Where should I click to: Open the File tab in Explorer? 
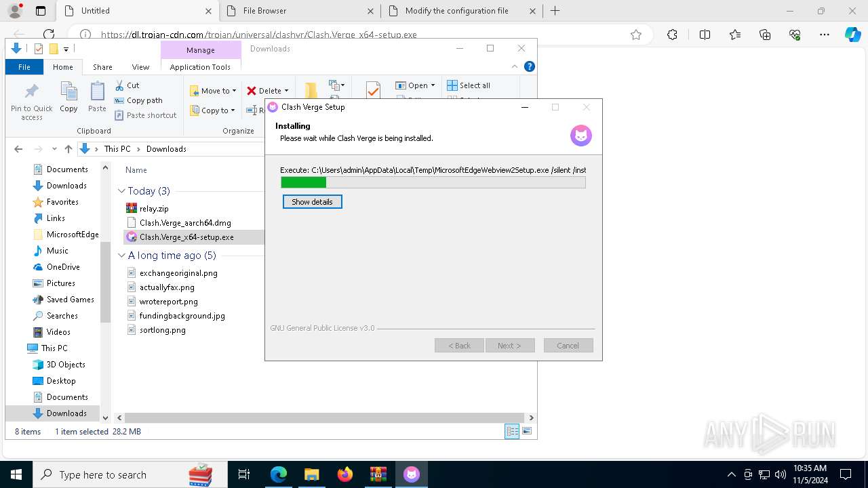point(24,67)
